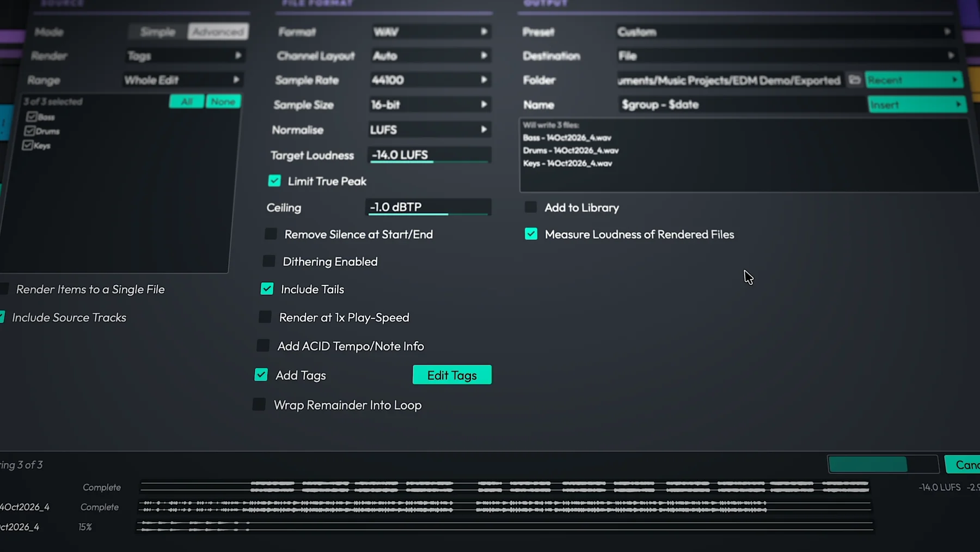Click the render progress bar
The height and width of the screenshot is (552, 980).
coord(883,464)
